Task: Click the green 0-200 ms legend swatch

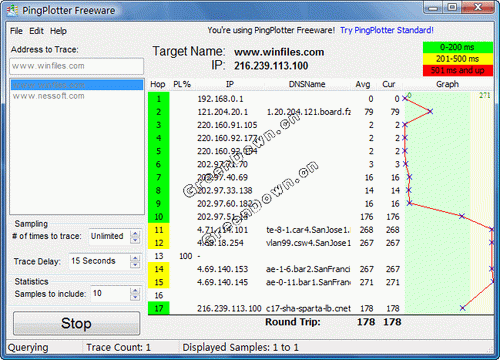Action: click(x=458, y=47)
